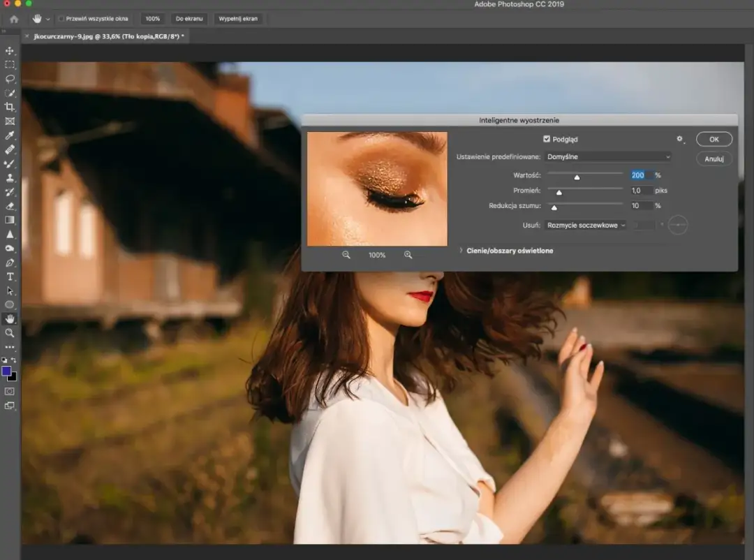Click the OK button

[714, 139]
